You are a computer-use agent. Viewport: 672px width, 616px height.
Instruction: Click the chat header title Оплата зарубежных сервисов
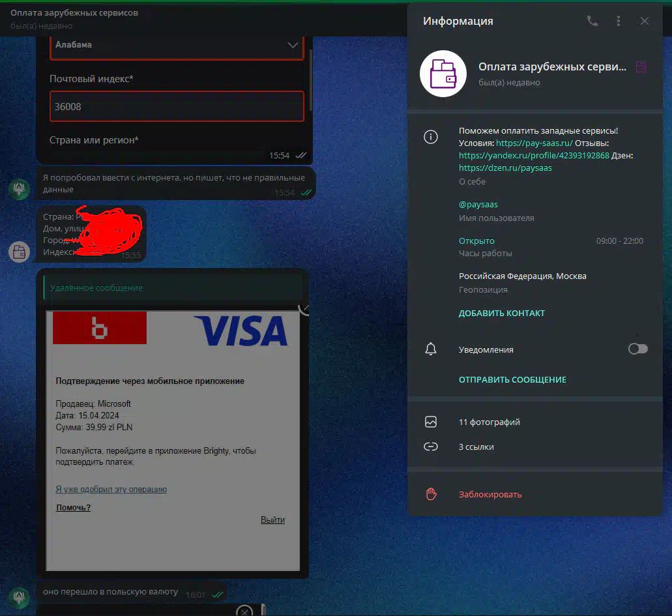click(x=74, y=13)
